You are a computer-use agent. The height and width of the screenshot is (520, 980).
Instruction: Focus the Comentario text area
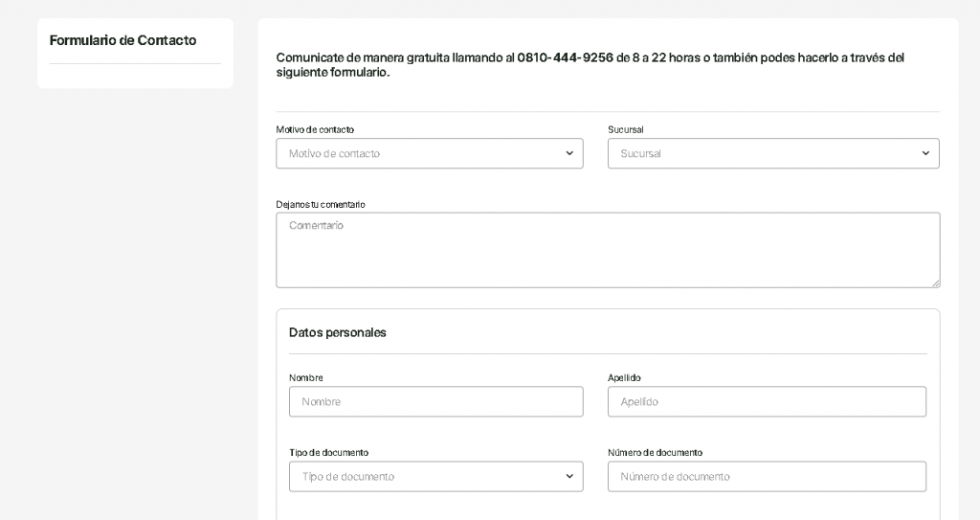[608, 250]
